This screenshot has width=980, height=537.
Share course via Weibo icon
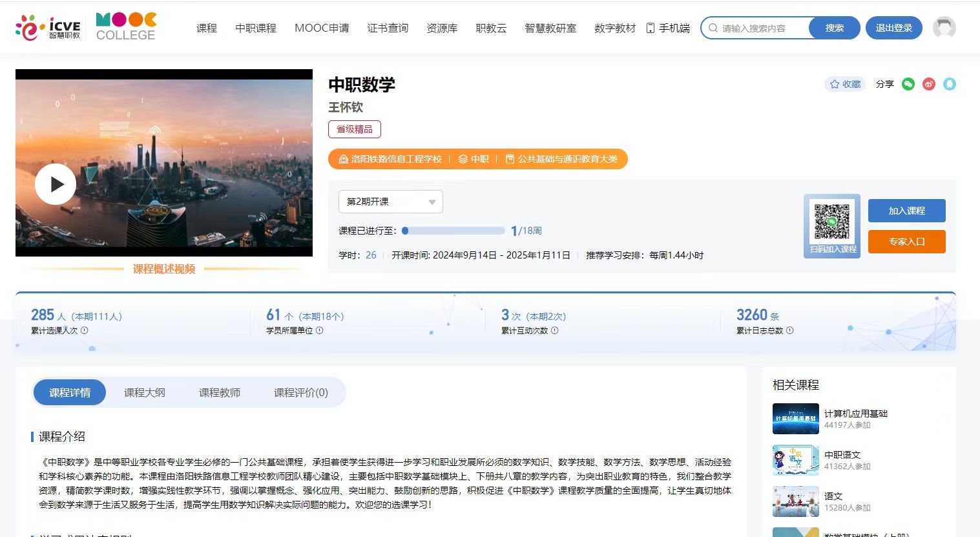(x=929, y=84)
